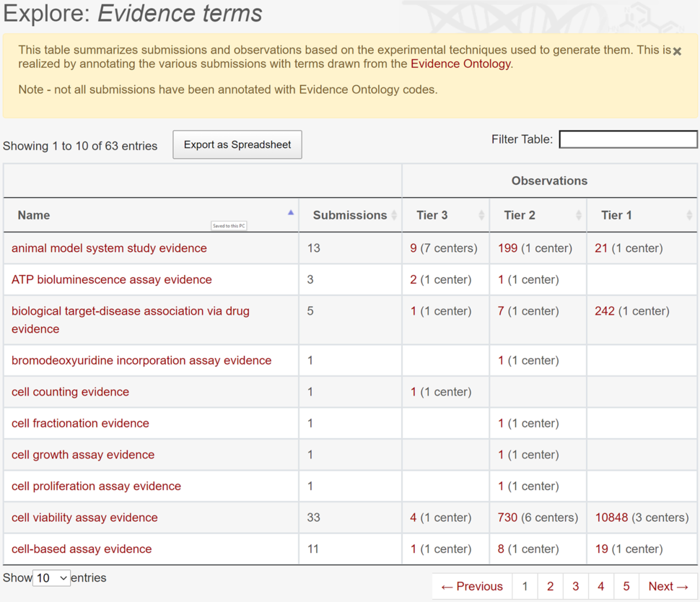The image size is (700, 602).
Task: Jump to page 5 of results
Action: (626, 586)
